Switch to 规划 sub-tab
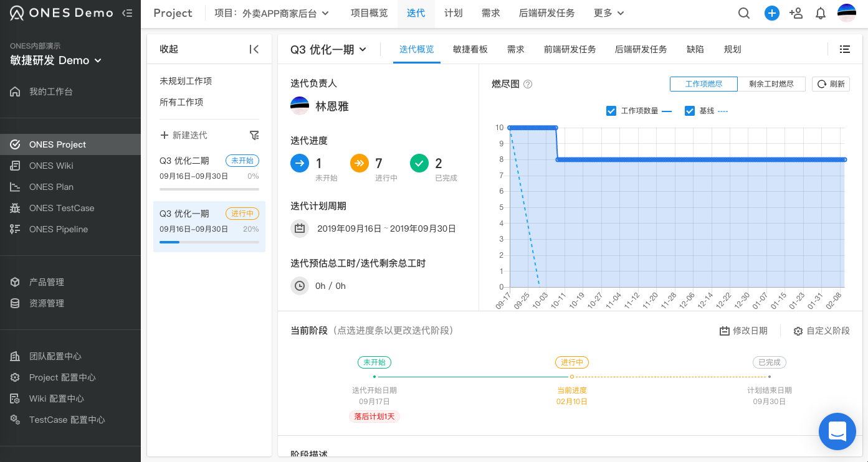The image size is (868, 462). tap(733, 49)
